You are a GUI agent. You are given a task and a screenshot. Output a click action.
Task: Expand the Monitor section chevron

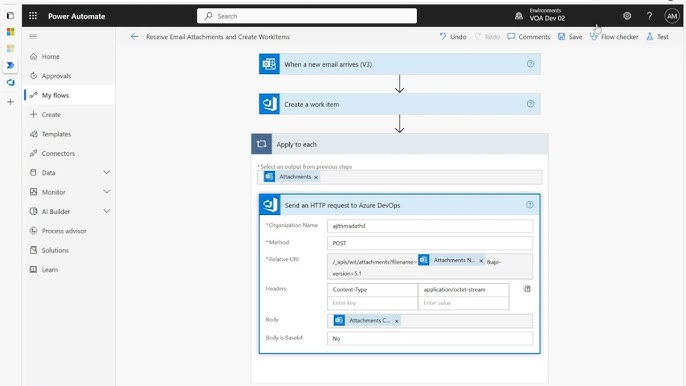(x=106, y=192)
